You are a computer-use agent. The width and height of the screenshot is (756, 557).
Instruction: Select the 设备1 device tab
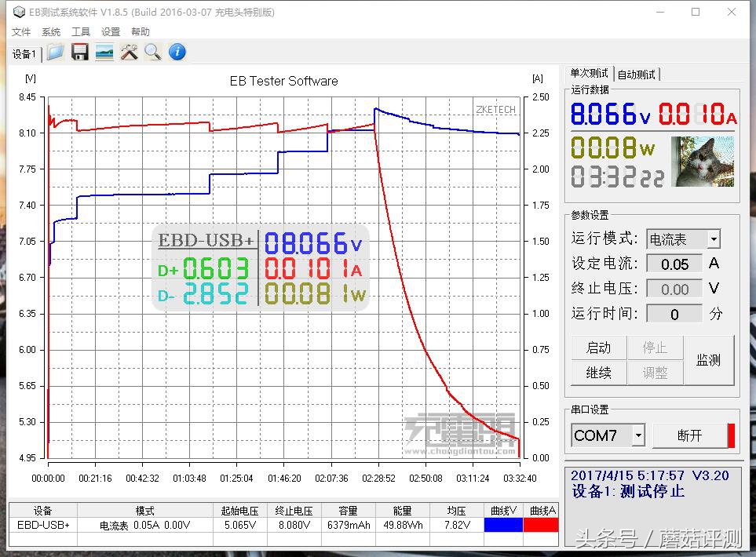24,54
